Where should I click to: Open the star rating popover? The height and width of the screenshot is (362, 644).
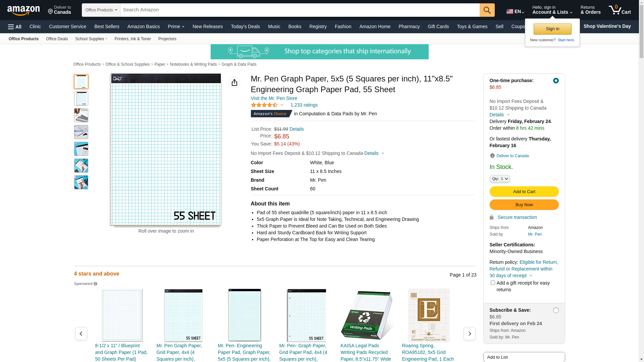tap(267, 105)
